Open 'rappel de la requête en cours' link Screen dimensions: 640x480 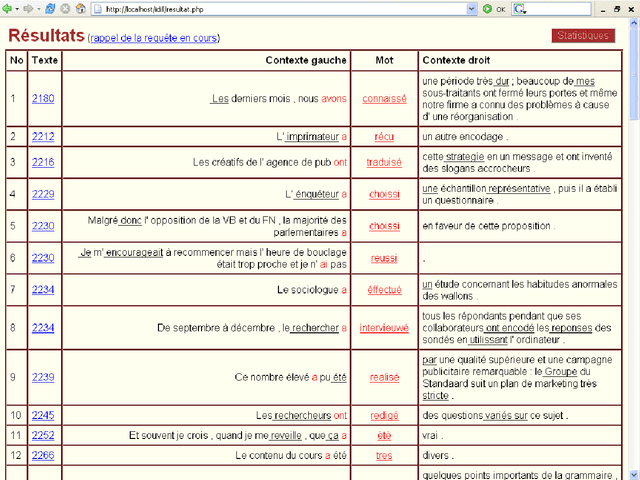point(154,39)
